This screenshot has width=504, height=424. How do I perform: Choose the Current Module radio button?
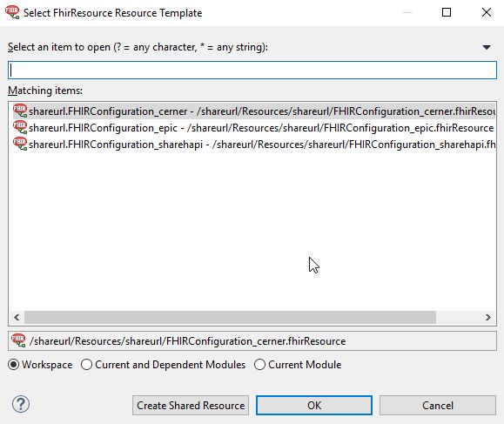(x=298, y=365)
